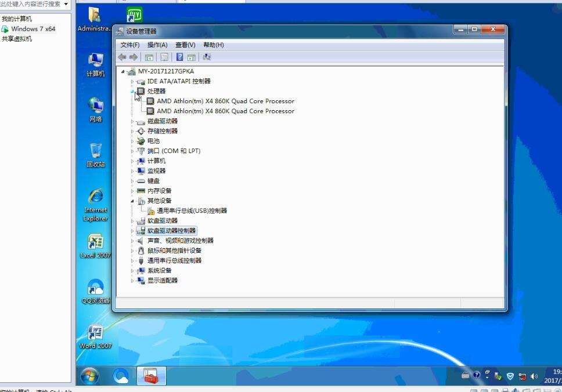Select the 通用串行总线控制器 tree item
This screenshot has width=562, height=392.
174,260
